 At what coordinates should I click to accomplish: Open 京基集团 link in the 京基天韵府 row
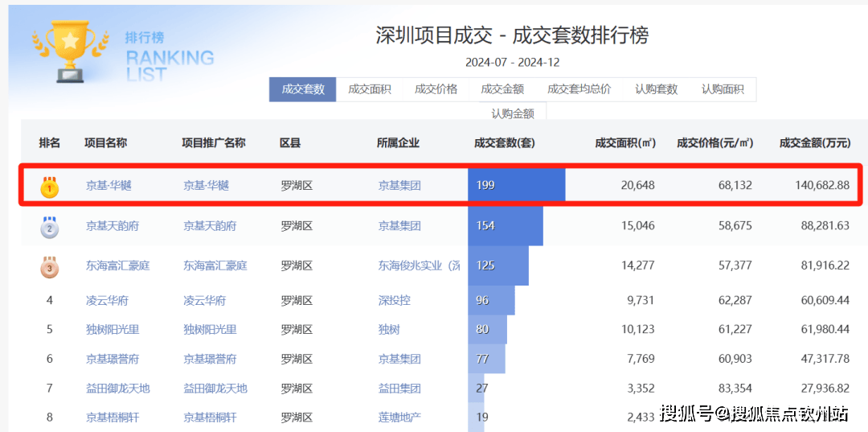[x=399, y=226]
